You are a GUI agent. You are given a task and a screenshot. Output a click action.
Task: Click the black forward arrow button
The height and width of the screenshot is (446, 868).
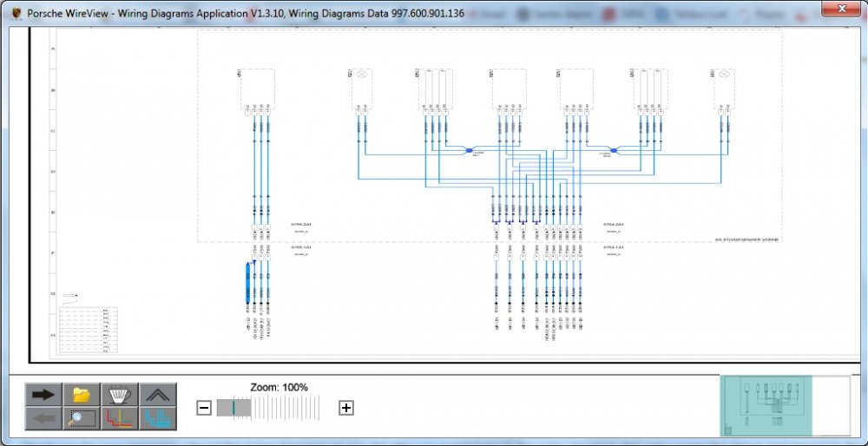[x=43, y=395]
